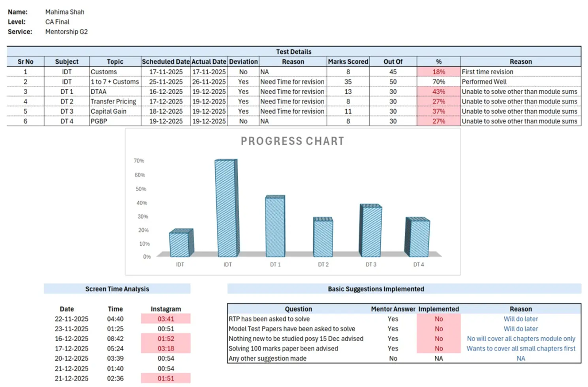Select the pink 18% percentage cell

click(438, 72)
